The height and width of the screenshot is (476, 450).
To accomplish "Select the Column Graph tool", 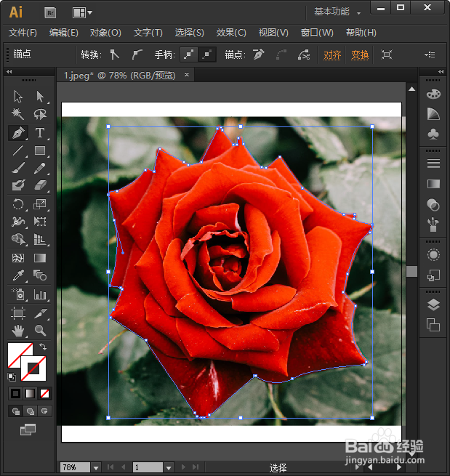I will pyautogui.click(x=40, y=294).
